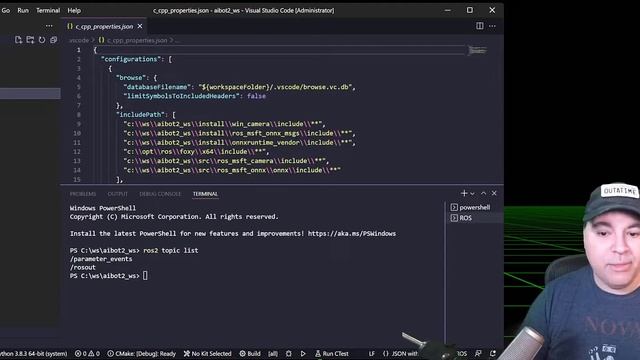Open errors and warnings count in status bar
This screenshot has height=360, width=640.
87,353
